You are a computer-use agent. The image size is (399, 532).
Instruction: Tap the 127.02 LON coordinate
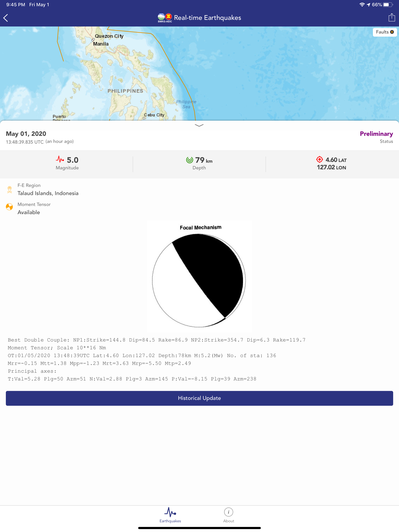331,167
